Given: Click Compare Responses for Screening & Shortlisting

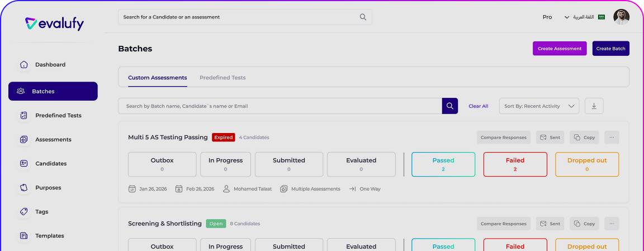Looking at the screenshot, I should 504,224.
